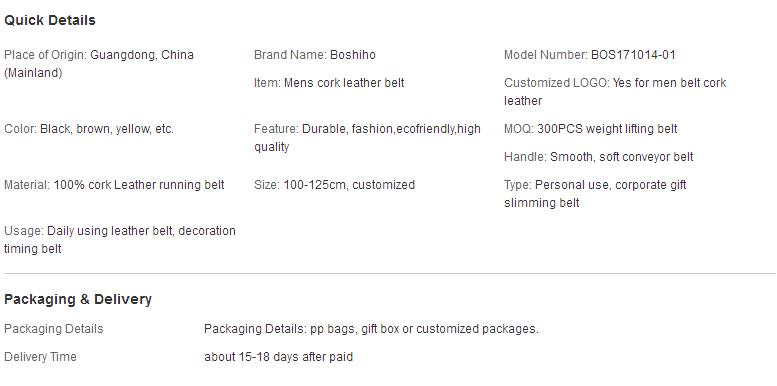Click the Size 100-125cm customized entry
The image size is (777, 386).
(334, 185)
